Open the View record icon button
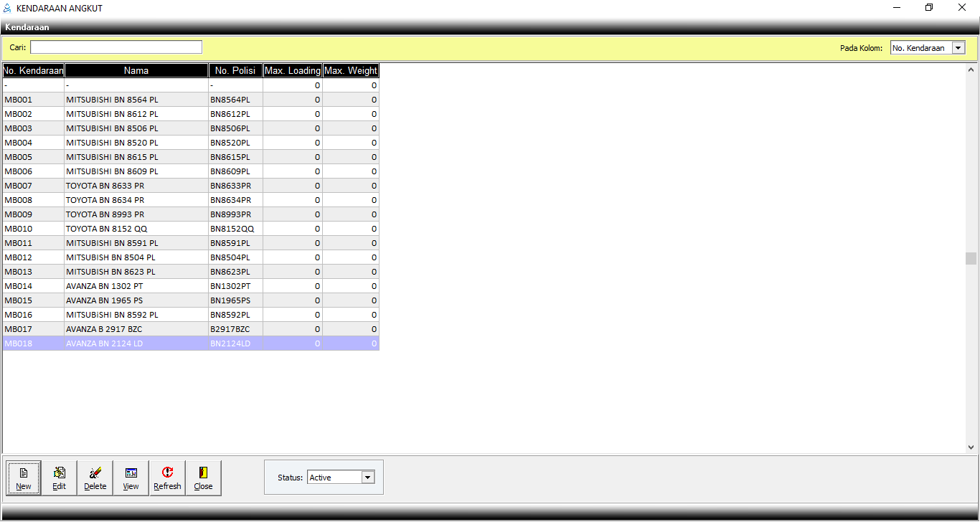The height and width of the screenshot is (522, 980). tap(131, 478)
